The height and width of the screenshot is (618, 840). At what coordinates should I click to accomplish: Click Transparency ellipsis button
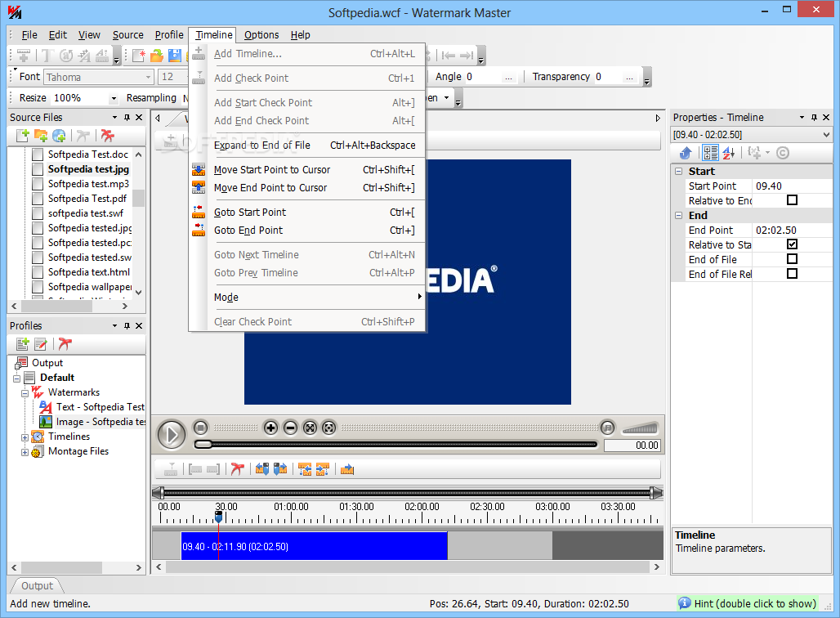[x=629, y=77]
